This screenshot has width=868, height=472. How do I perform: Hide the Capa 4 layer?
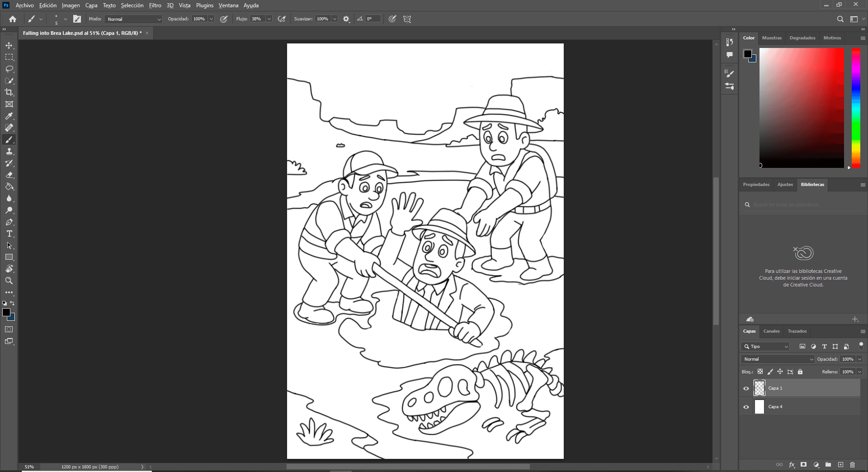746,407
